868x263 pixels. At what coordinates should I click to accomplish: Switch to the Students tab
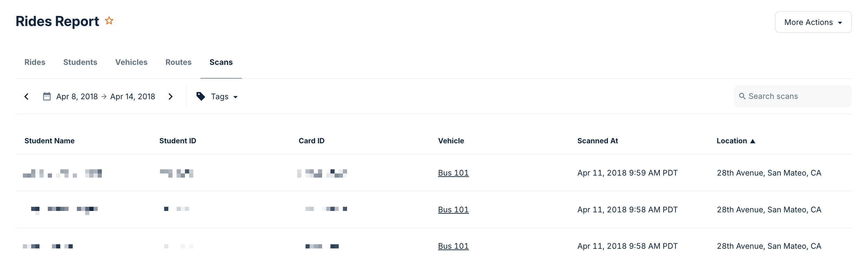point(80,62)
